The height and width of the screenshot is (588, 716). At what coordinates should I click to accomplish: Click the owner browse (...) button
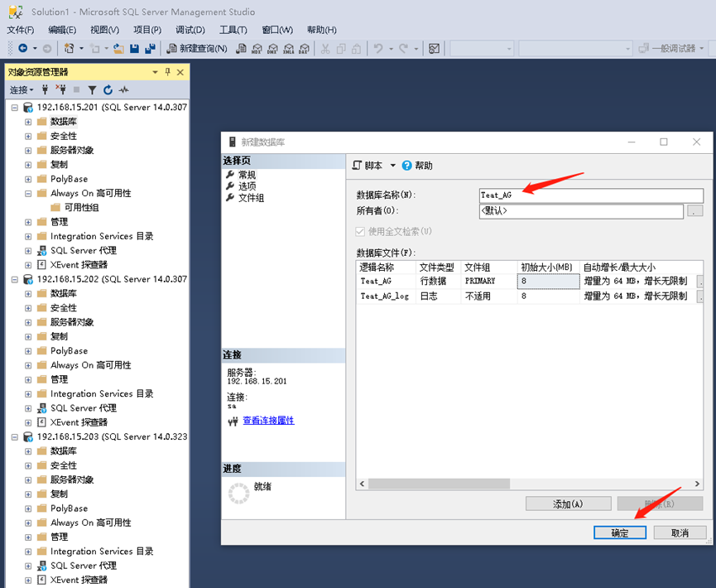[695, 211]
